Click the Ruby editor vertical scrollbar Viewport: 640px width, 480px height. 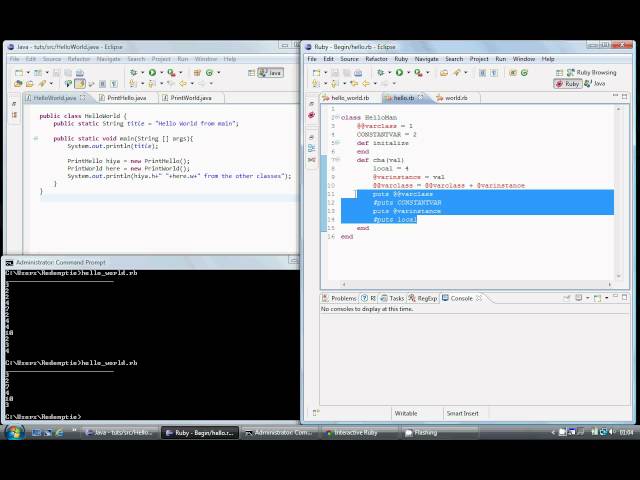coord(618,192)
